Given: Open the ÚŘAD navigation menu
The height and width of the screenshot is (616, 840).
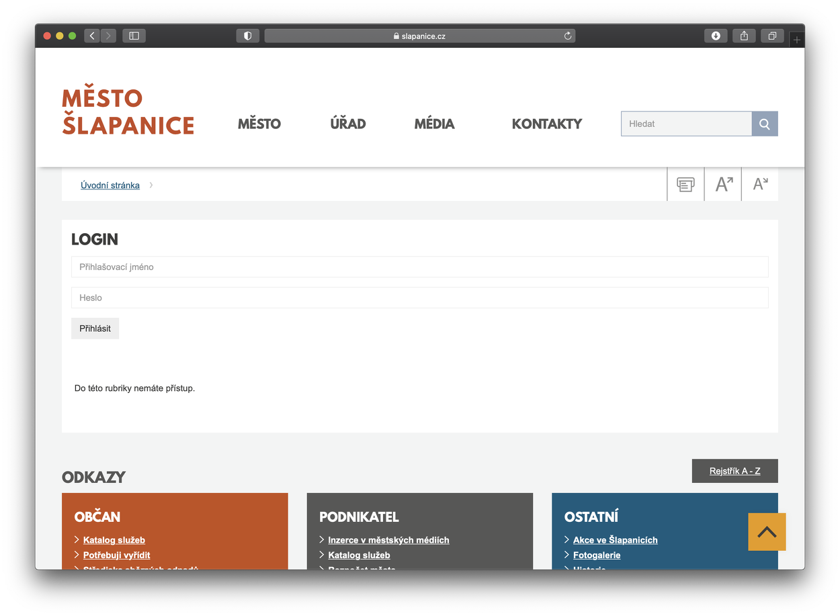Looking at the screenshot, I should pos(348,124).
